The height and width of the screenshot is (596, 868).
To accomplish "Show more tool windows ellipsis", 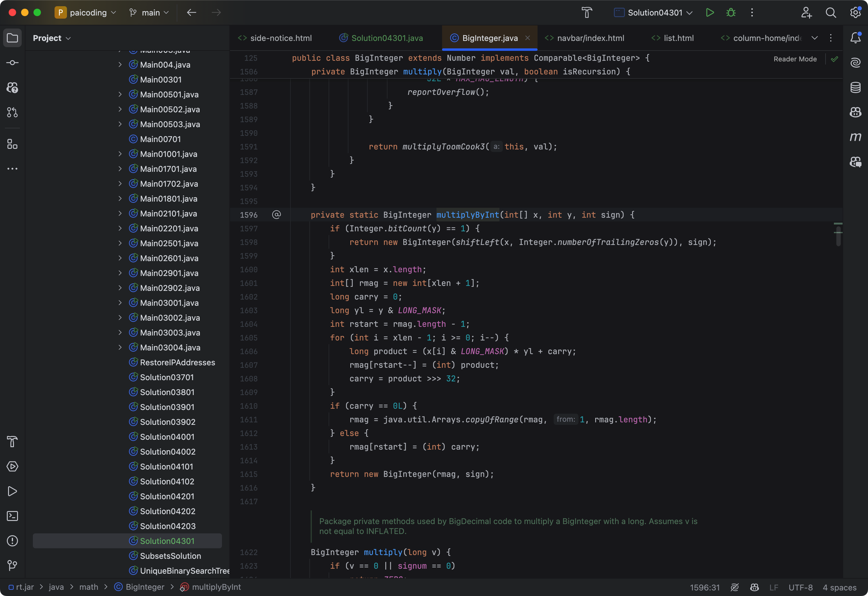I will click(12, 169).
